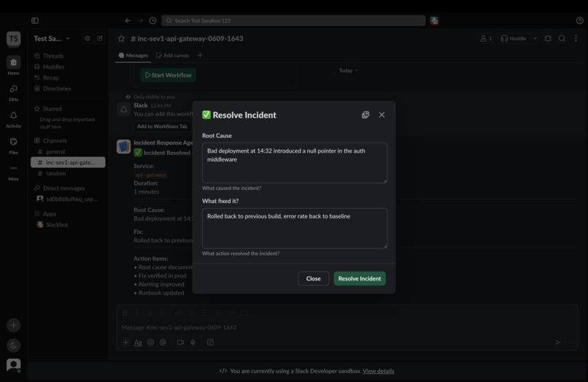The image size is (588, 382).
Task: Record an audio clip microphone icon
Action: coord(193,342)
